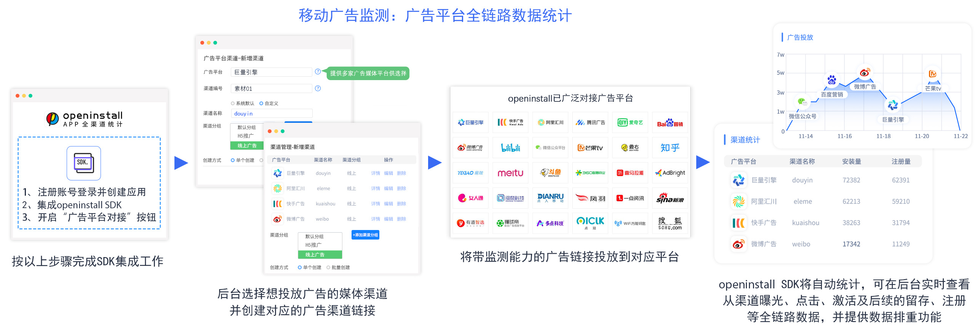Click the 阿里汇川 row icon in 渠道管理 table
The width and height of the screenshot is (980, 333).
pyautogui.click(x=277, y=188)
